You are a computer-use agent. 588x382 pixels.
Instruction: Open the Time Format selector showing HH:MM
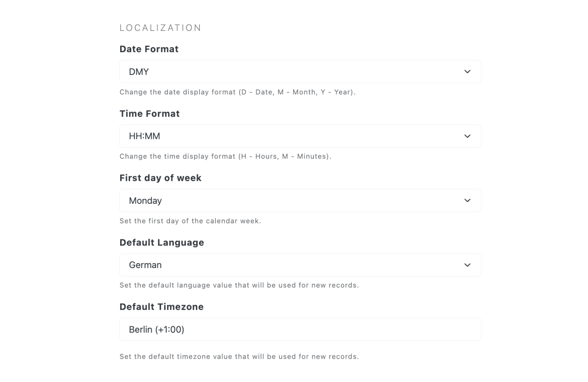(300, 136)
